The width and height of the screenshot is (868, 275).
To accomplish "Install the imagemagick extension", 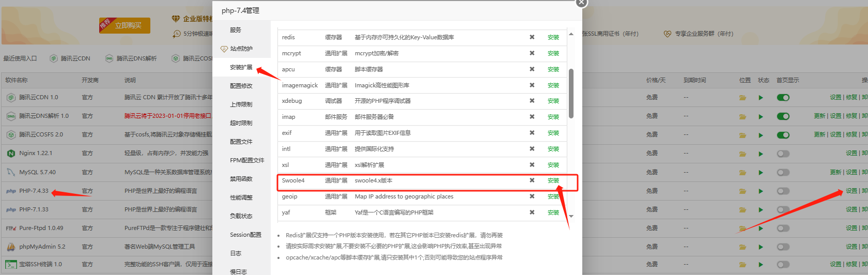I will click(x=553, y=85).
